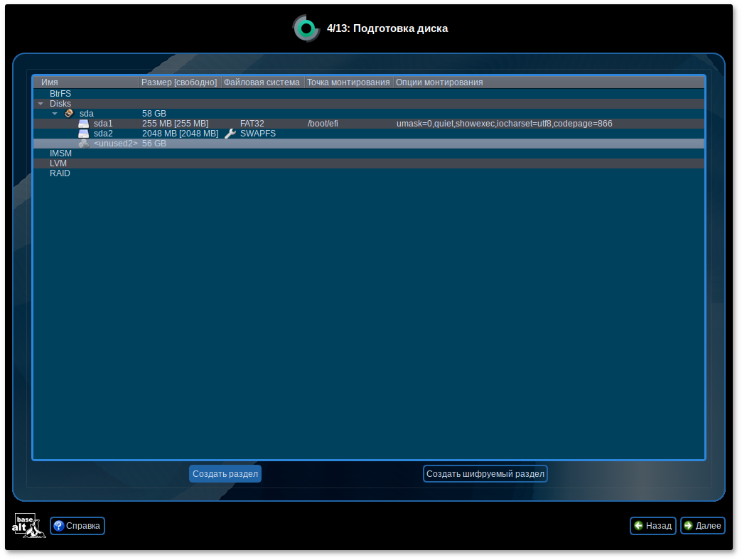Go back with the Назад button
This screenshot has width=742, height=560.
click(x=652, y=526)
